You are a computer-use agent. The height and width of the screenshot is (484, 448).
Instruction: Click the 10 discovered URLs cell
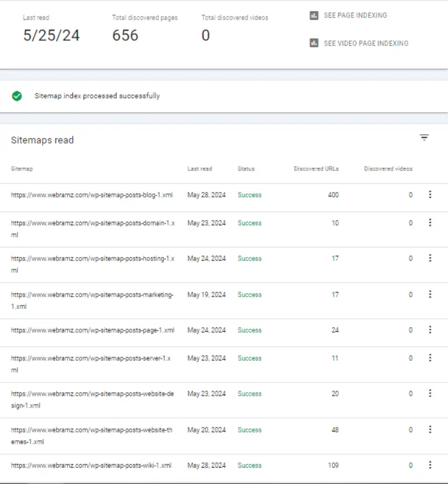(x=335, y=223)
